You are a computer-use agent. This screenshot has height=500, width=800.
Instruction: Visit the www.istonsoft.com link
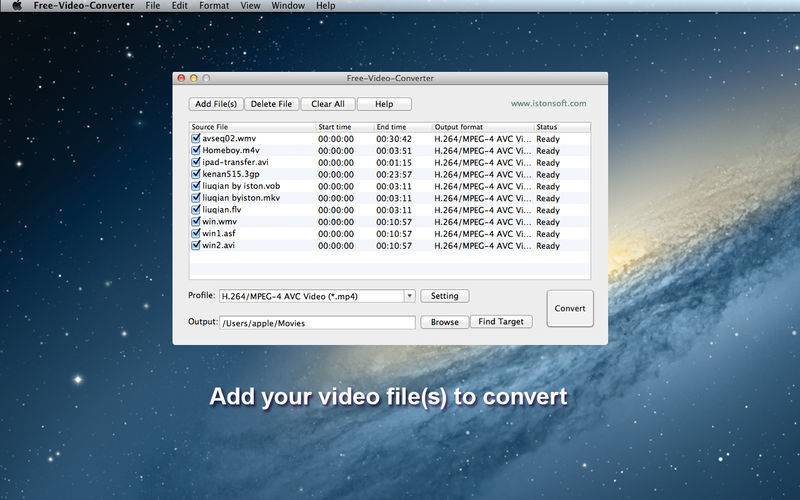click(548, 104)
